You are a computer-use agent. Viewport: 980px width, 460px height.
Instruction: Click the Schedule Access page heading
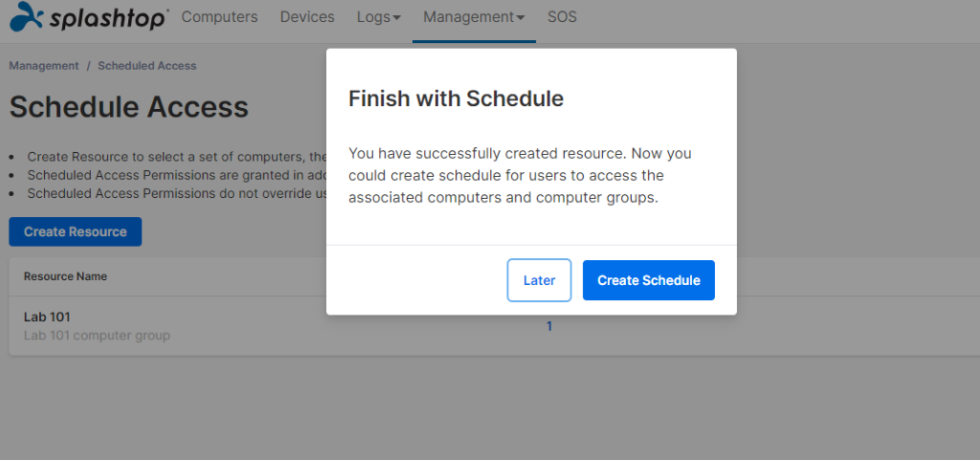(x=129, y=107)
